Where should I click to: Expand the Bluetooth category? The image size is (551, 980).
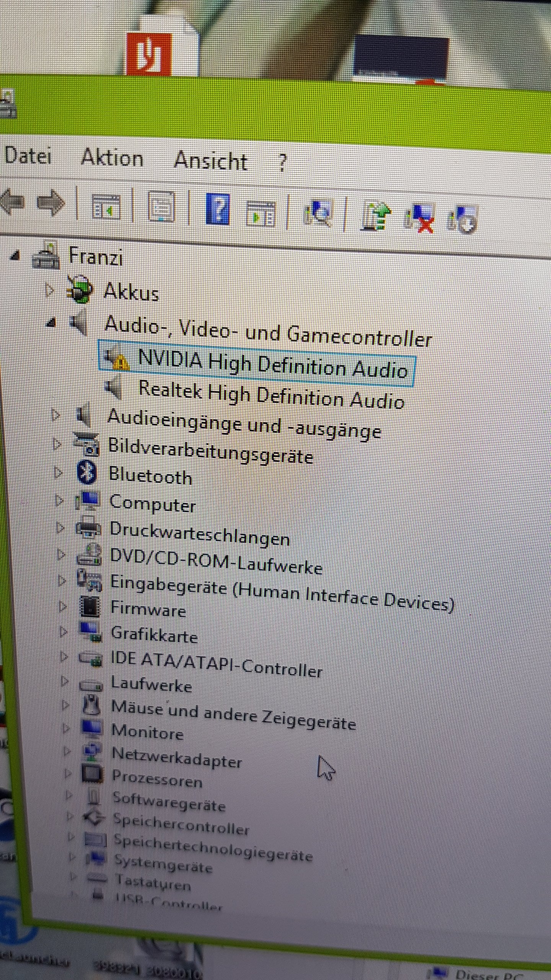point(58,473)
